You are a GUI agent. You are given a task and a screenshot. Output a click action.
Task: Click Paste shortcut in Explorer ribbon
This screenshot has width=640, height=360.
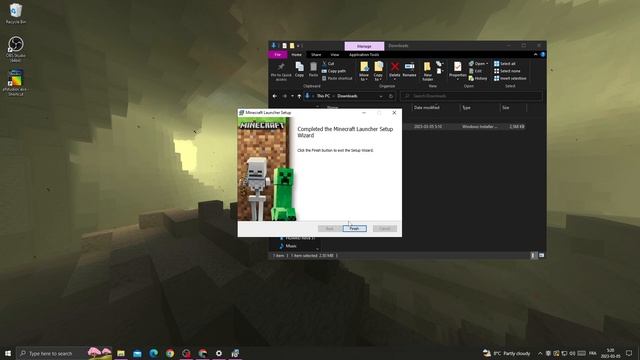click(x=337, y=78)
